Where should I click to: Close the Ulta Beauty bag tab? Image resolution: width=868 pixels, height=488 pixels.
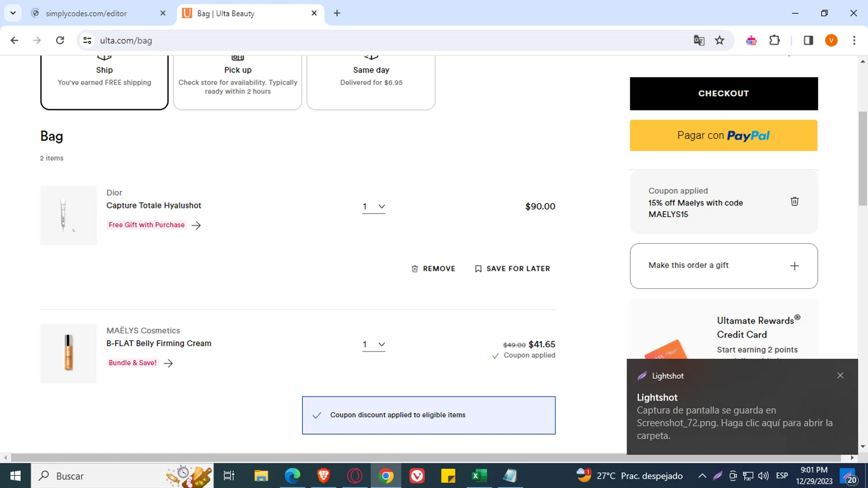[x=314, y=13]
